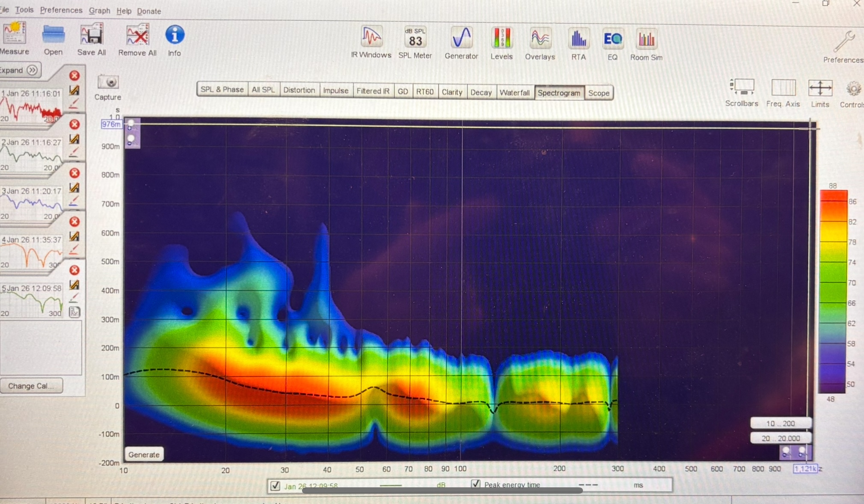
Task: Click the Generate button
Action: 144,454
